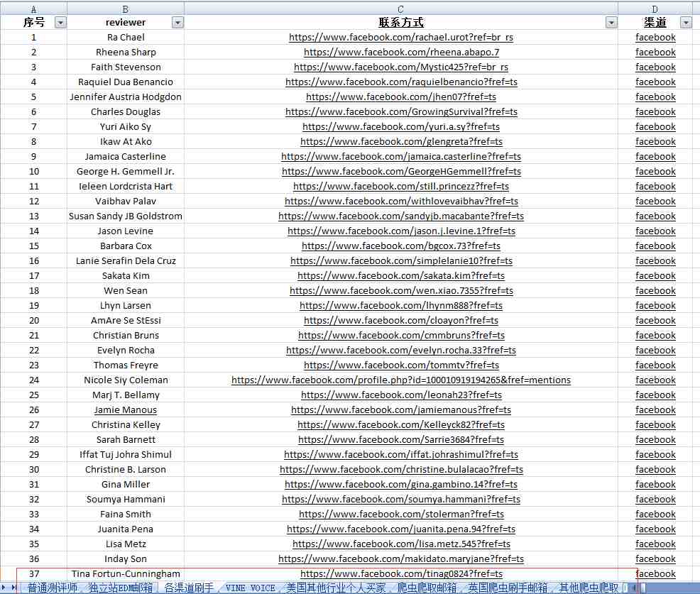Switch to the 独立站EDM邮箱 sheet tab

click(121, 588)
